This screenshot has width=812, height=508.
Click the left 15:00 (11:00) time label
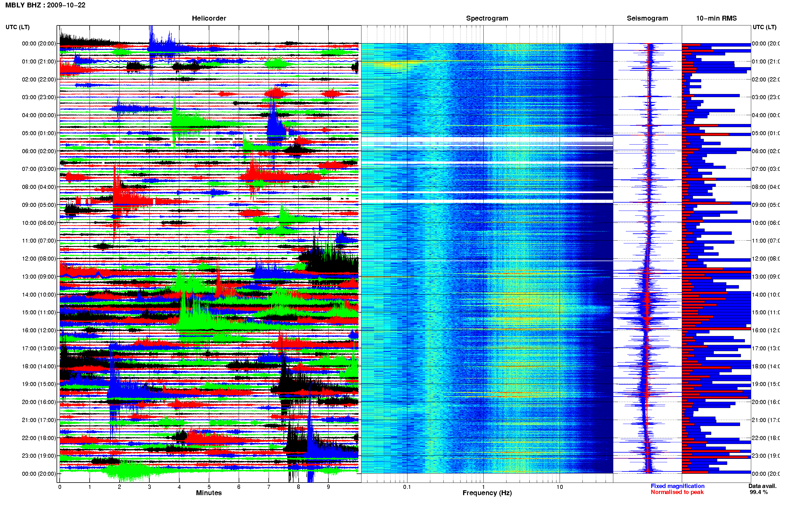pyautogui.click(x=39, y=313)
